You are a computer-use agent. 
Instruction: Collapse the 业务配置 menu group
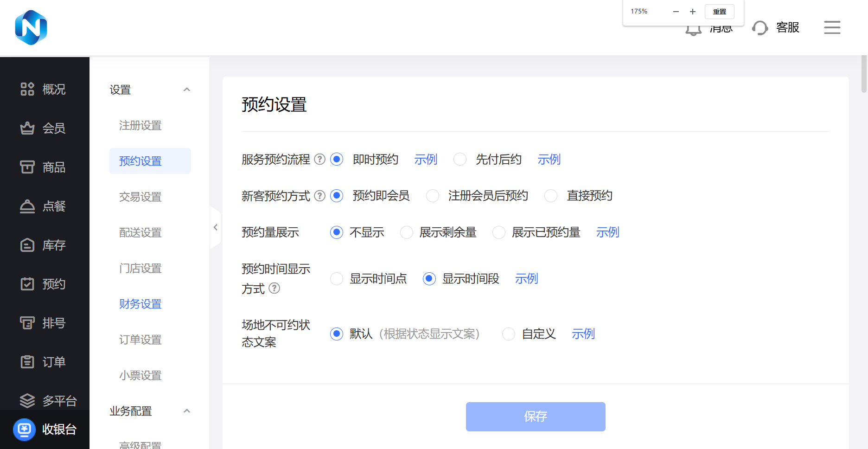pyautogui.click(x=187, y=411)
